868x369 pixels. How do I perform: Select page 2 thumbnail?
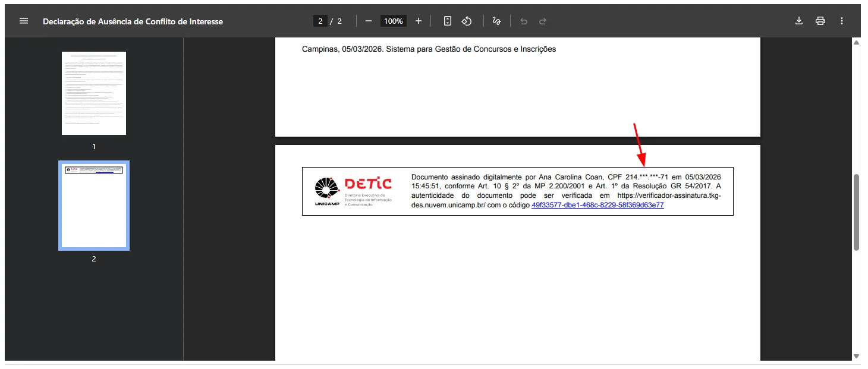[93, 205]
